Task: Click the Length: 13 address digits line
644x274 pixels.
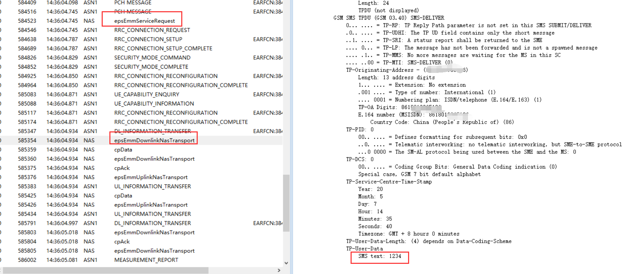Action: tap(396, 77)
